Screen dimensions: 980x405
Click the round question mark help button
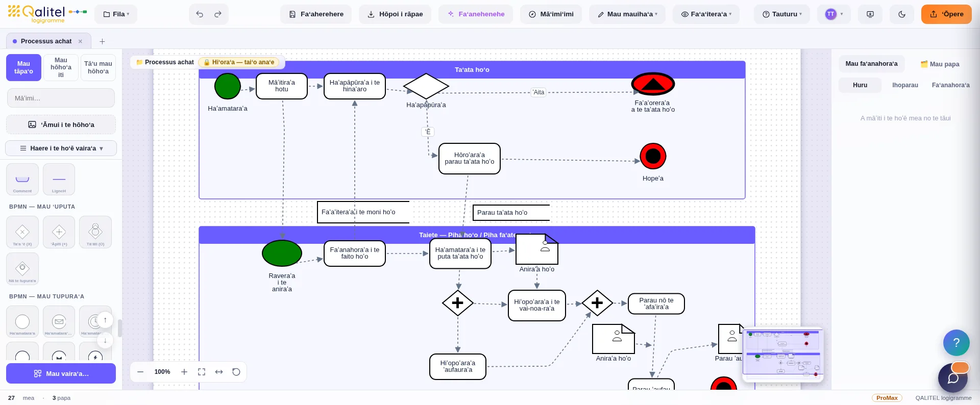pyautogui.click(x=957, y=343)
